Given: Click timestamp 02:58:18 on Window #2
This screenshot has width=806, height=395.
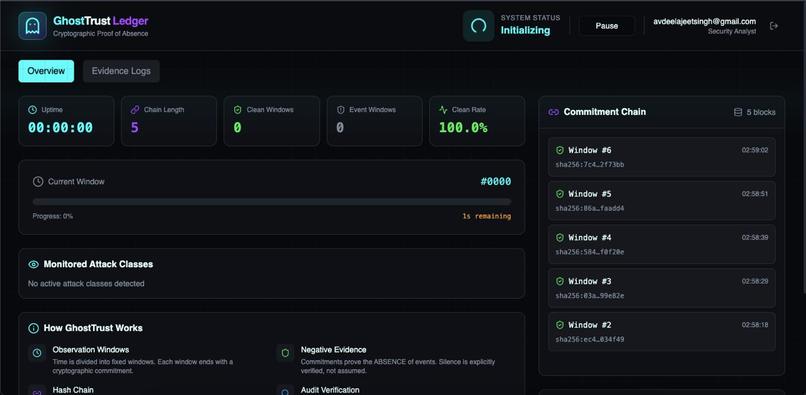Looking at the screenshot, I should tap(755, 325).
